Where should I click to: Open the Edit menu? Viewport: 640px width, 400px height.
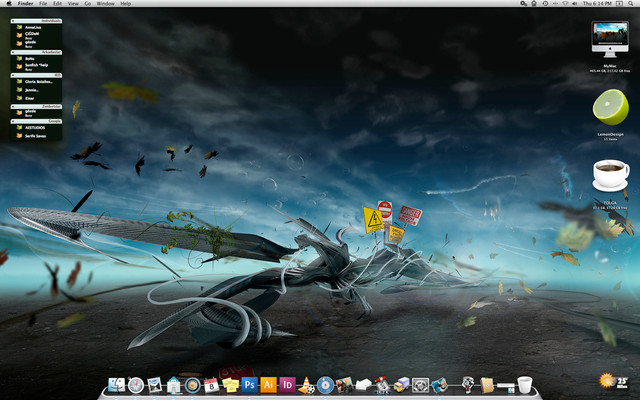(58, 3)
